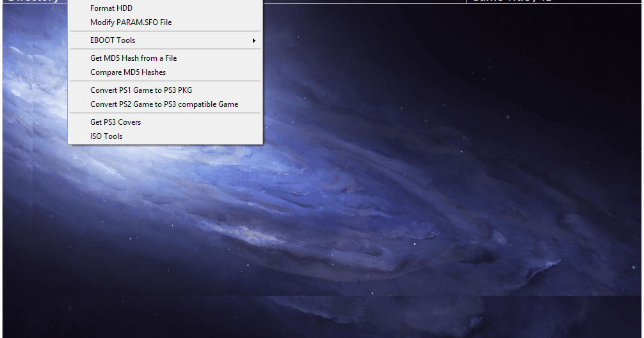
Task: Select Compare MD5 Hashes
Action: 165,72
